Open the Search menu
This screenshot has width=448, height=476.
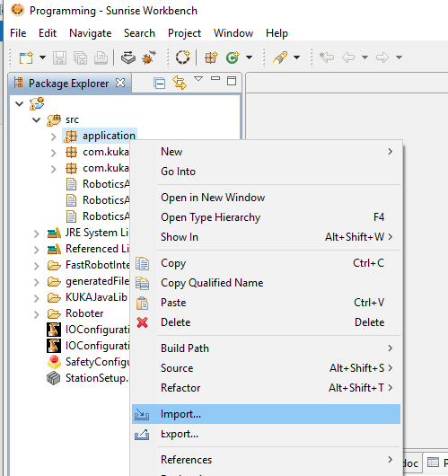pos(139,33)
